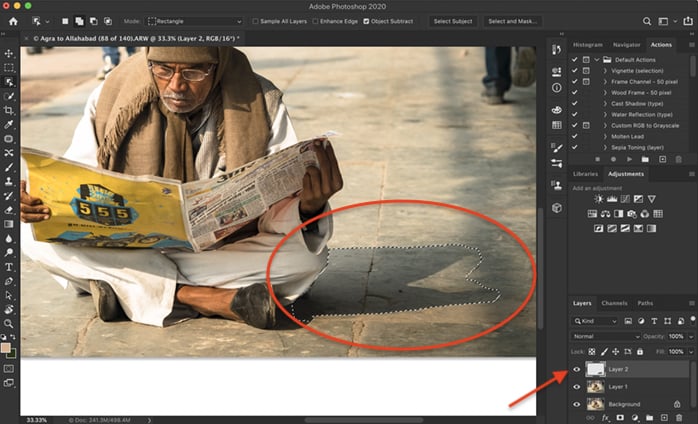This screenshot has height=424, width=698.
Task: Open the selection Mode Rectangle dropdown
Action: tap(195, 21)
